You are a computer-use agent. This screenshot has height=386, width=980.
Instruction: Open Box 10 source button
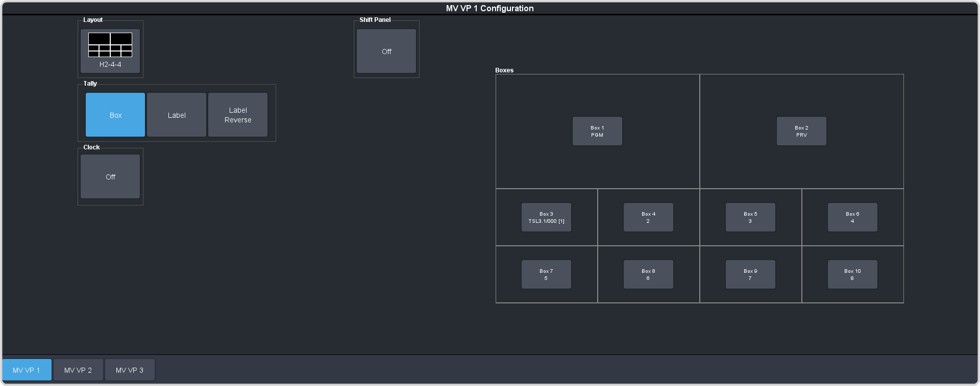point(852,274)
